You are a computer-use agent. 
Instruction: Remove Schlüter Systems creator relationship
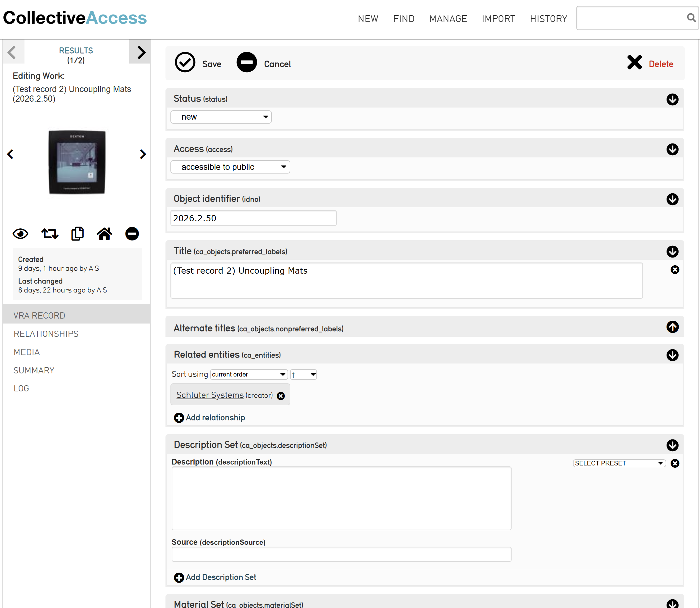[x=281, y=396]
